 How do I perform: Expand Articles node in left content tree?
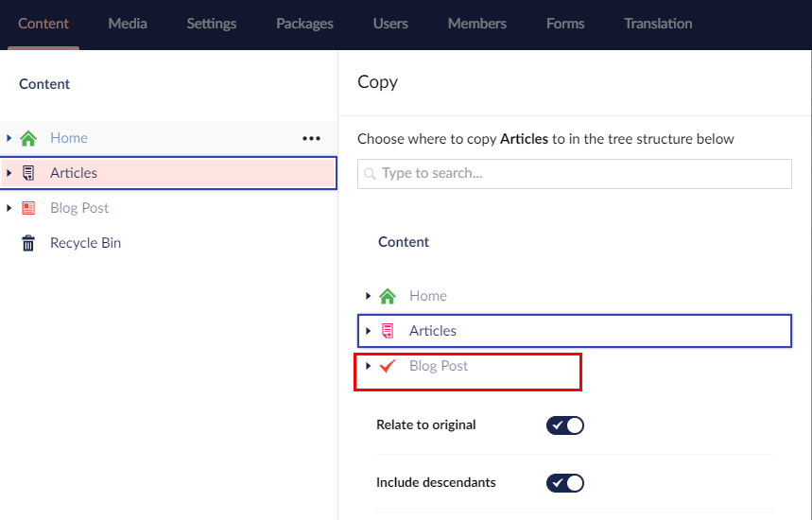click(9, 173)
